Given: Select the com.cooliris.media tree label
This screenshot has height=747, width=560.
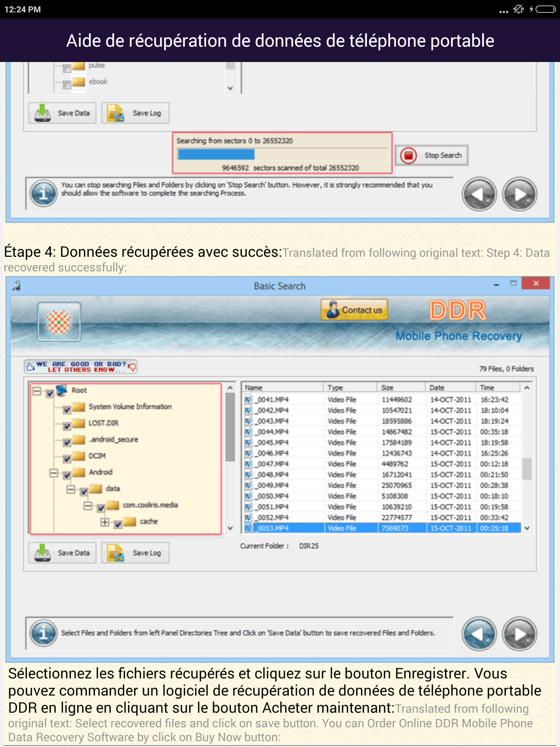Looking at the screenshot, I should click(150, 505).
